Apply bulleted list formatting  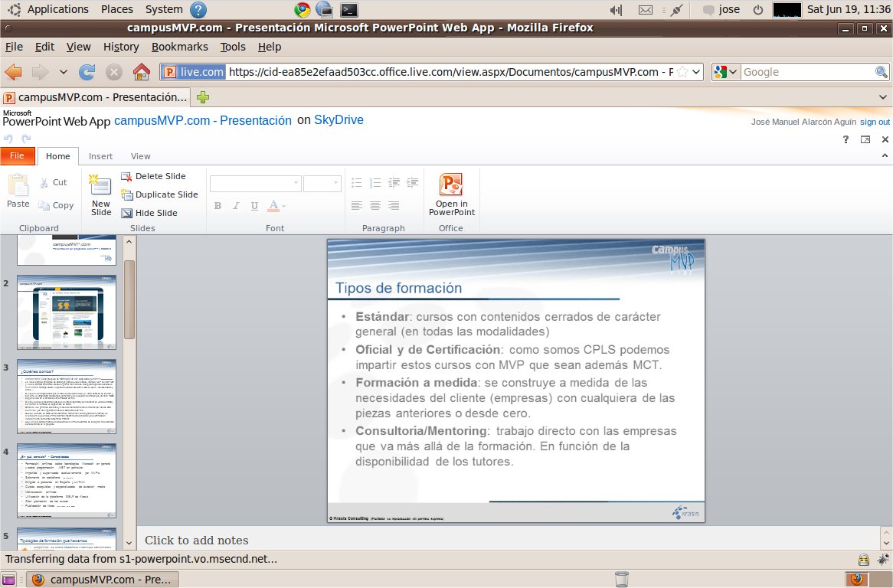pyautogui.click(x=357, y=183)
